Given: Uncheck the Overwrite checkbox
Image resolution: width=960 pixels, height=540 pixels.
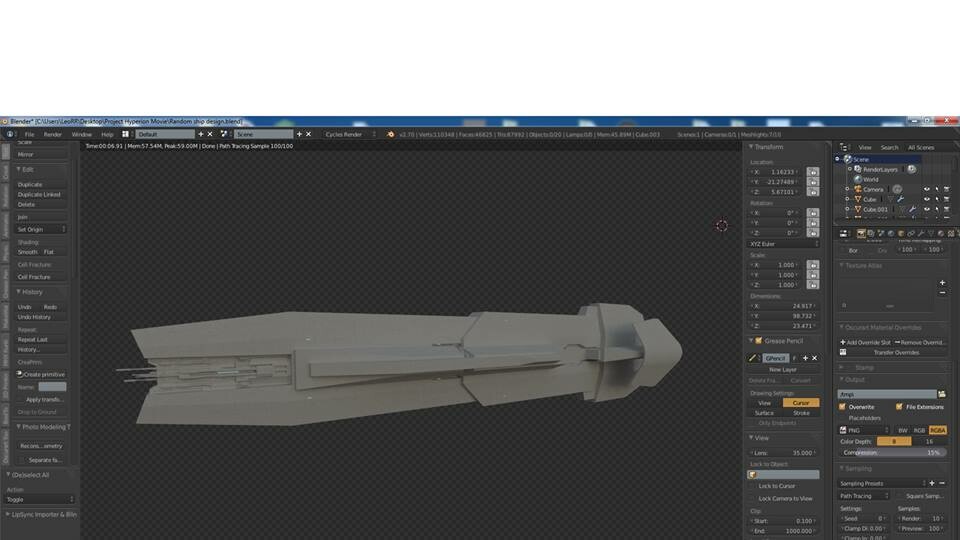Looking at the screenshot, I should coord(842,407).
